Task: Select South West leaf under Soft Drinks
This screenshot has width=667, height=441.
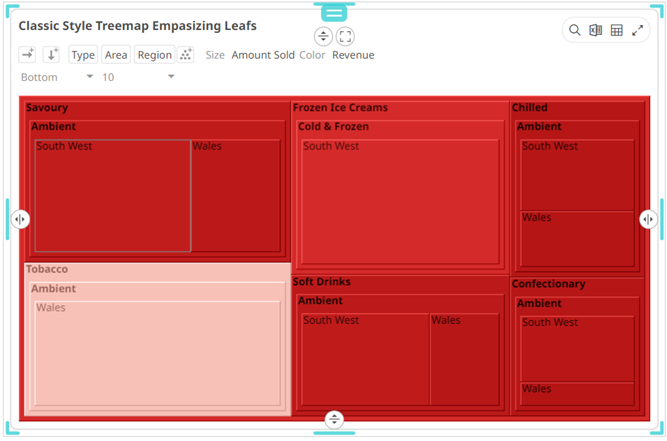Action: click(365, 359)
